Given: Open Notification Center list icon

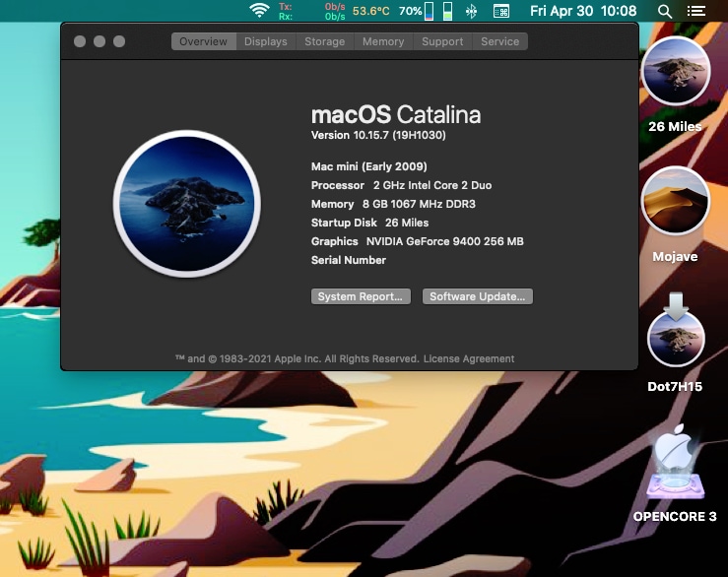Looking at the screenshot, I should pos(695,11).
